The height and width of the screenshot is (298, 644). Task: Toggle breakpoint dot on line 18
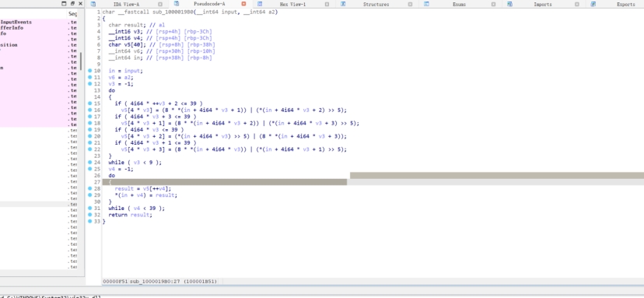click(90, 123)
